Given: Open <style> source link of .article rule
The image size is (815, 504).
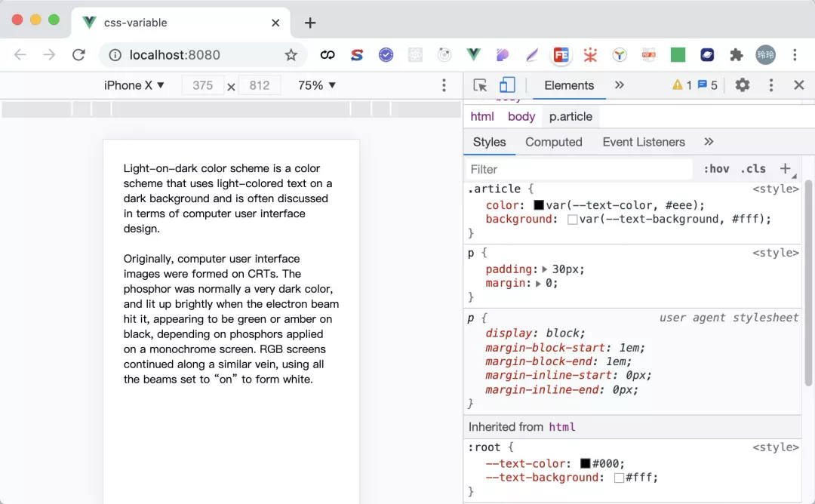Looking at the screenshot, I should tap(776, 189).
